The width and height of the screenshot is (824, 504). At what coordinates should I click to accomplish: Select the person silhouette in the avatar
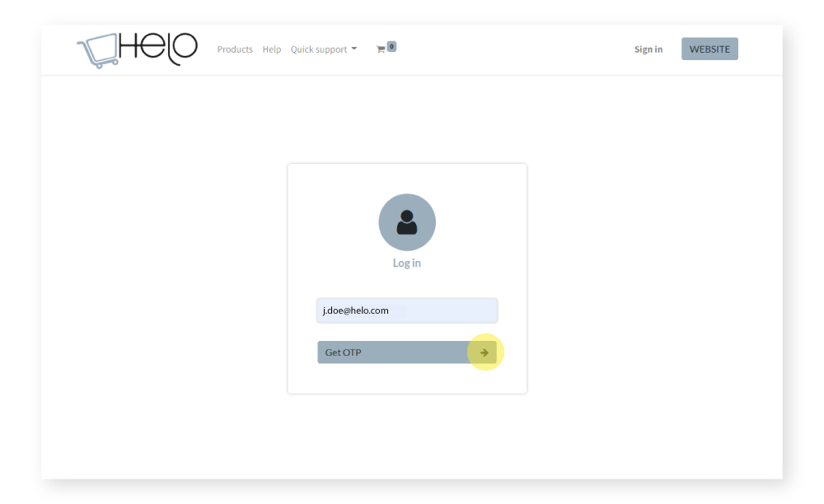(407, 222)
